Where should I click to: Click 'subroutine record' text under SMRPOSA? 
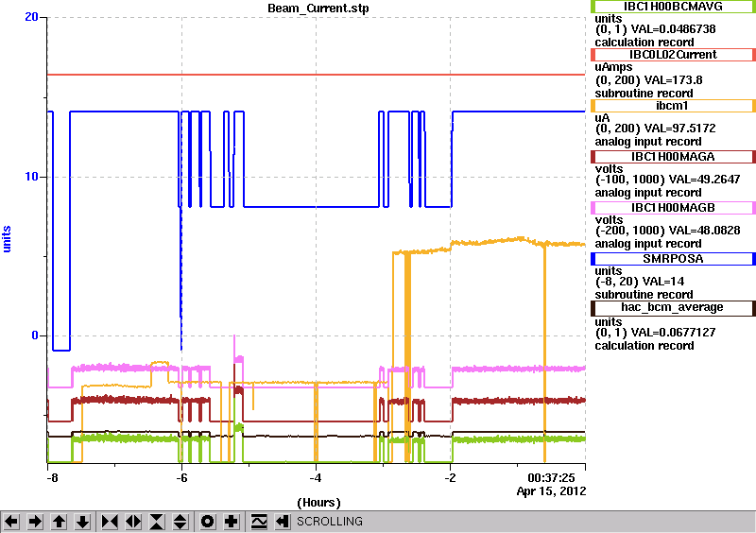(644, 295)
